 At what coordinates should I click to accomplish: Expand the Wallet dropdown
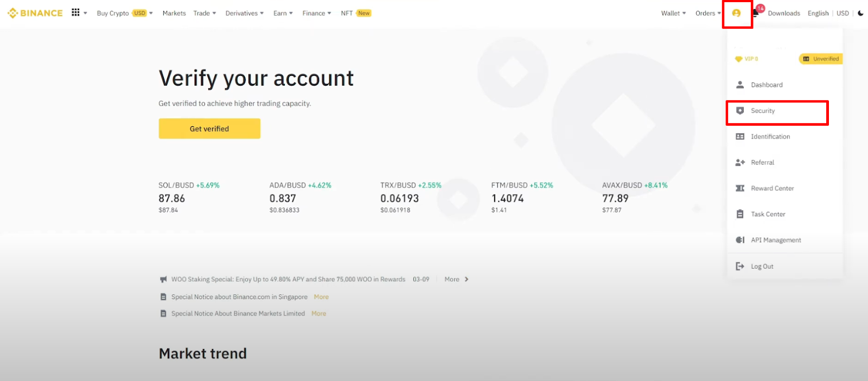684,13
